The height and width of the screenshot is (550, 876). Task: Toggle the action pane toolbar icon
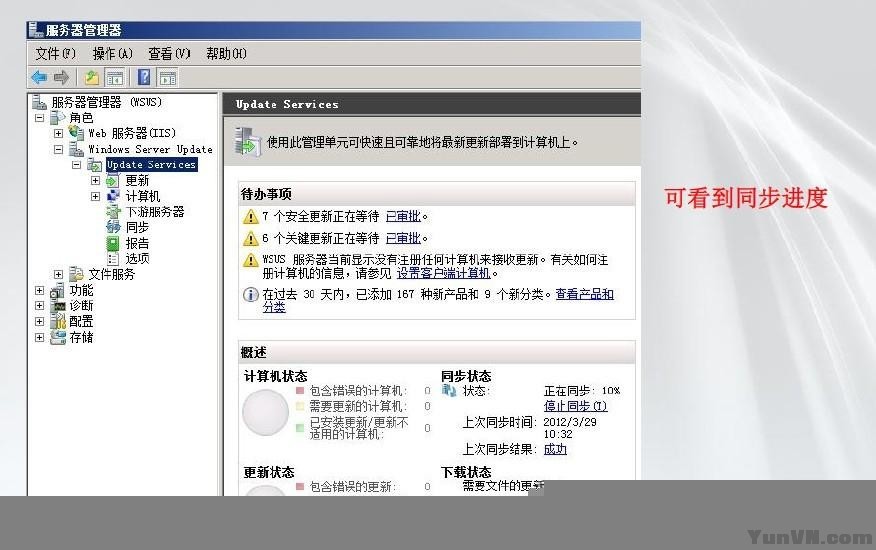click(x=168, y=78)
